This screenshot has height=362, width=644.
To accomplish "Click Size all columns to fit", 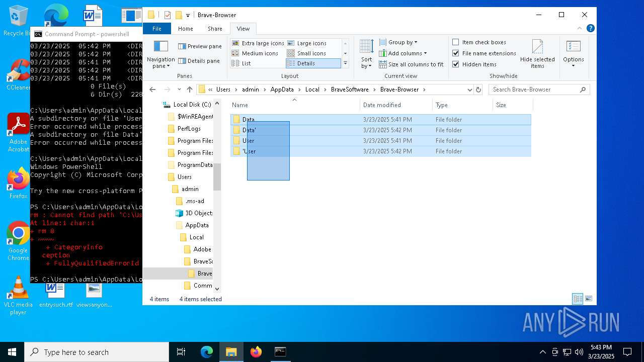I will click(x=411, y=64).
